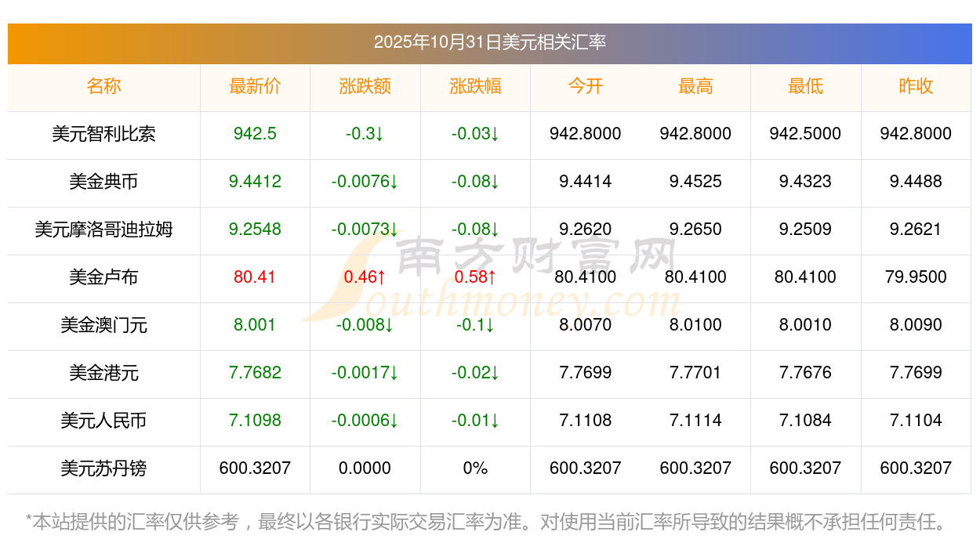Click change percent -0.02↓
This screenshot has height=546, width=980.
(x=475, y=373)
